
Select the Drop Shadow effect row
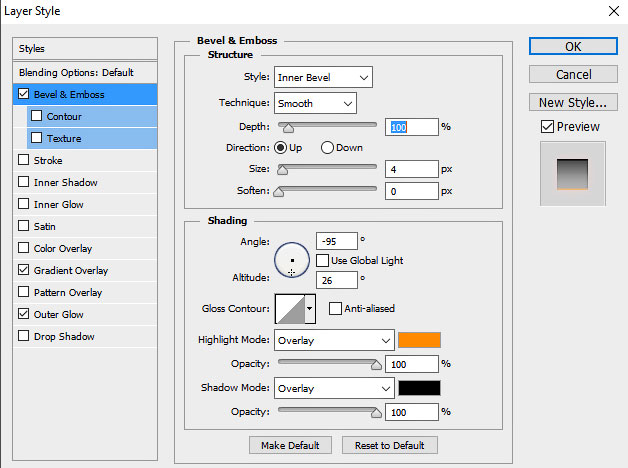point(85,337)
